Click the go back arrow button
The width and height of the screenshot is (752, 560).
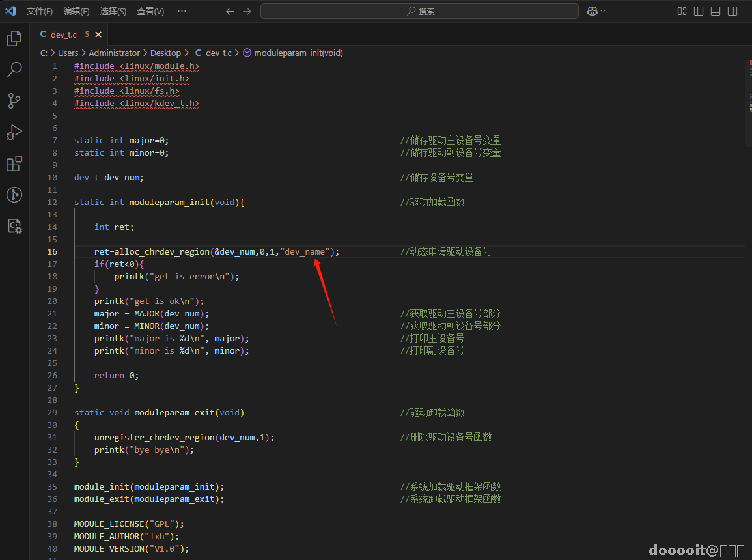tap(229, 11)
